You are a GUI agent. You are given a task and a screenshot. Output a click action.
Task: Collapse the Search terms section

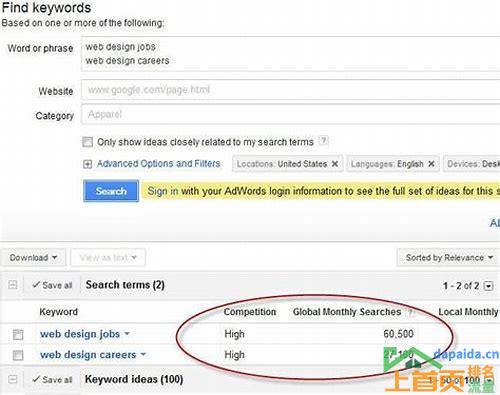click(x=12, y=285)
